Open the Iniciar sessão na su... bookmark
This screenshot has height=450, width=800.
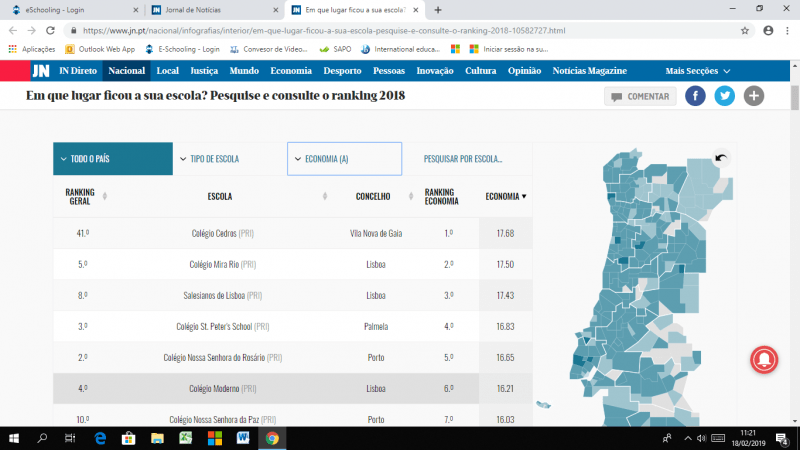(509, 49)
